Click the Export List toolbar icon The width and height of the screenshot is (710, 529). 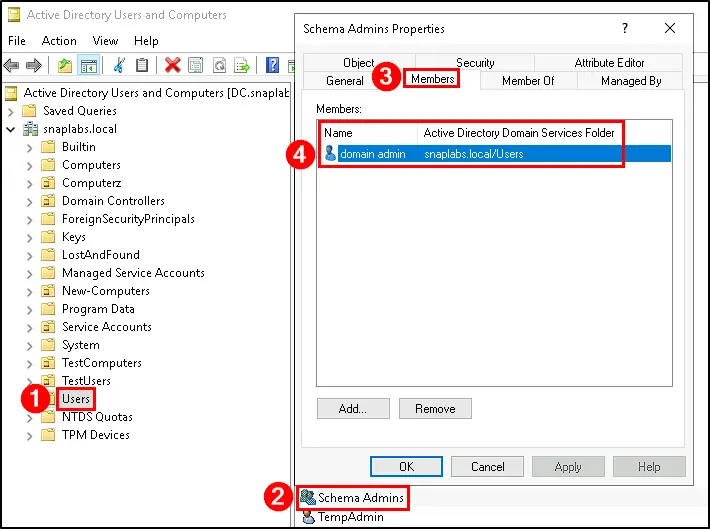[x=242, y=66]
